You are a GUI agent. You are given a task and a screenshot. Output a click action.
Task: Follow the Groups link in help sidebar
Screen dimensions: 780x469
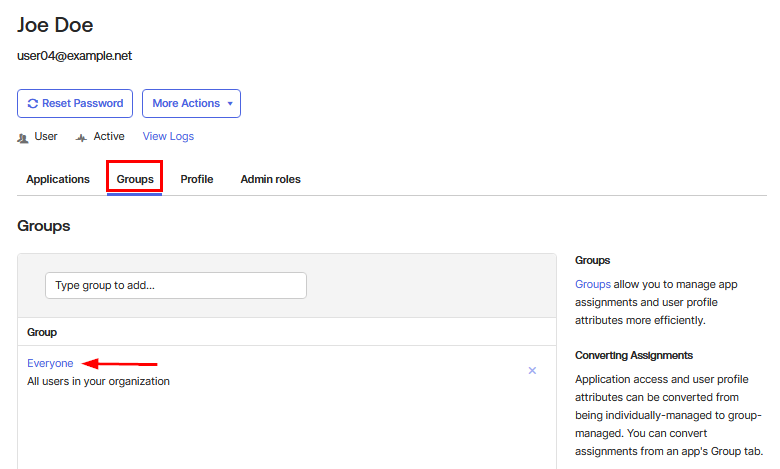point(593,285)
